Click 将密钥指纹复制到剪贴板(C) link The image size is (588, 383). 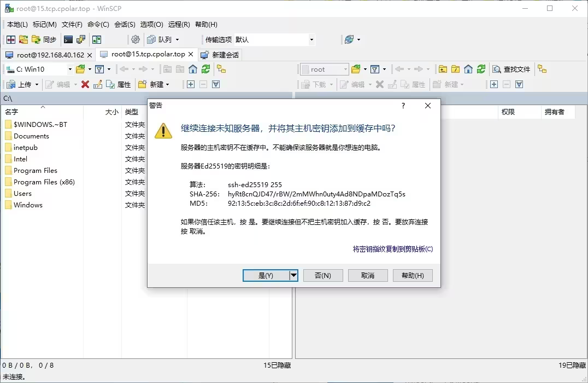(x=392, y=249)
